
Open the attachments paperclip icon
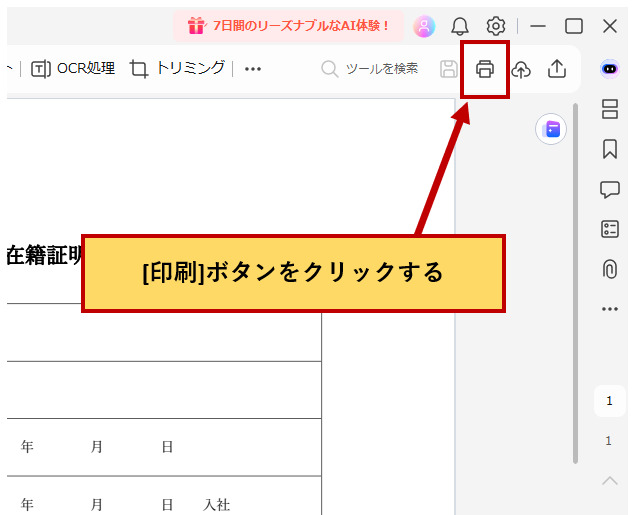pyautogui.click(x=610, y=269)
